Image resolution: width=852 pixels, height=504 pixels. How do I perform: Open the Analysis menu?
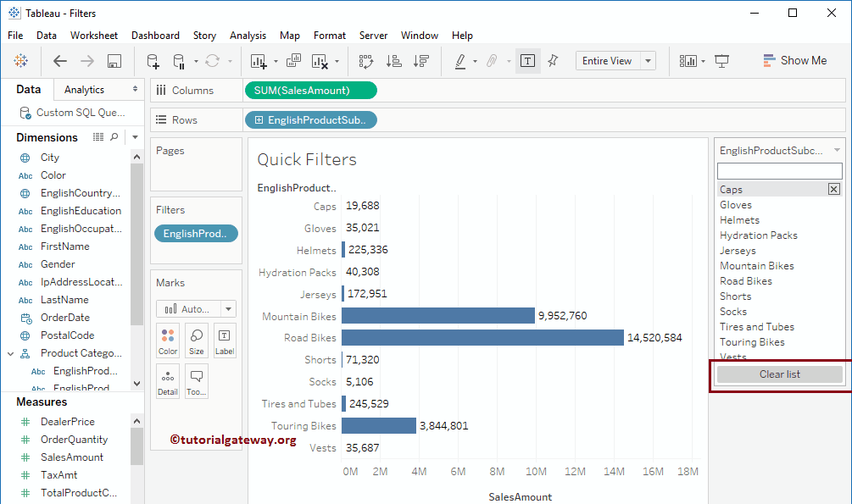[x=248, y=36]
